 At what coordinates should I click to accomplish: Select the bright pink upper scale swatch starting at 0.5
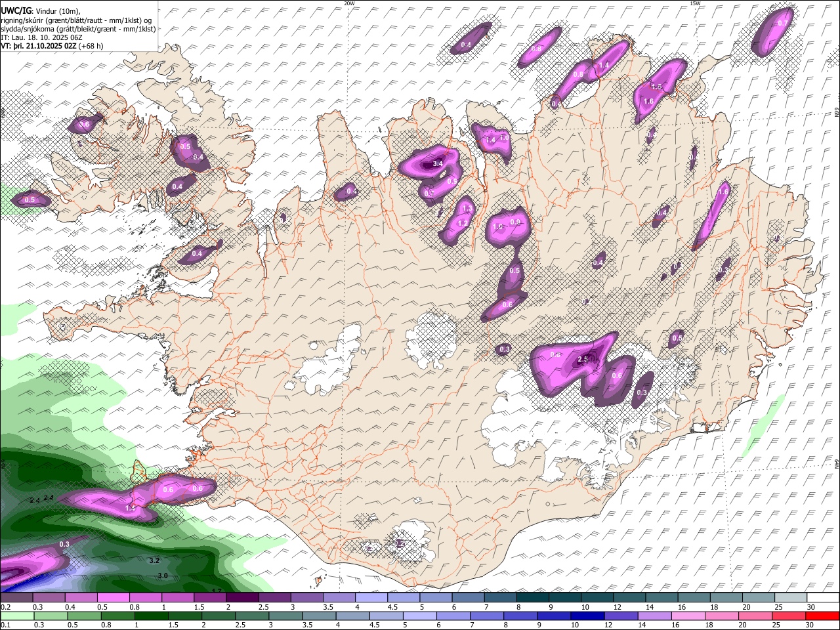(114, 598)
